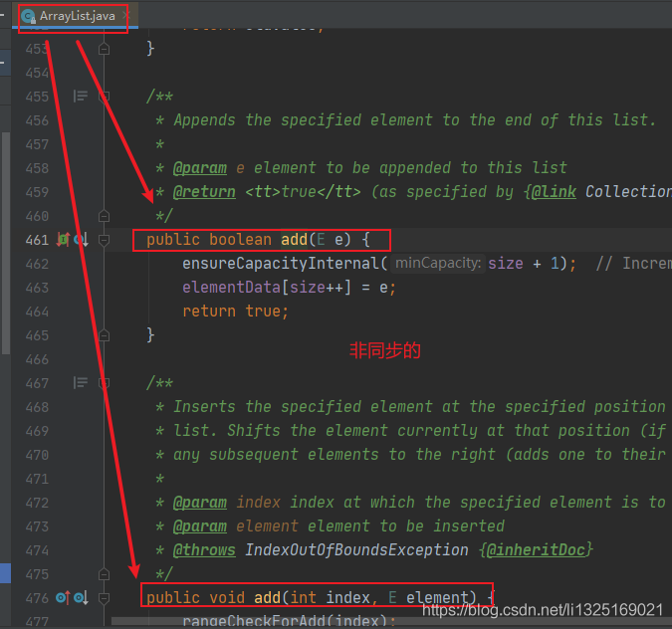Click the @return tag on line 459

[x=204, y=192]
